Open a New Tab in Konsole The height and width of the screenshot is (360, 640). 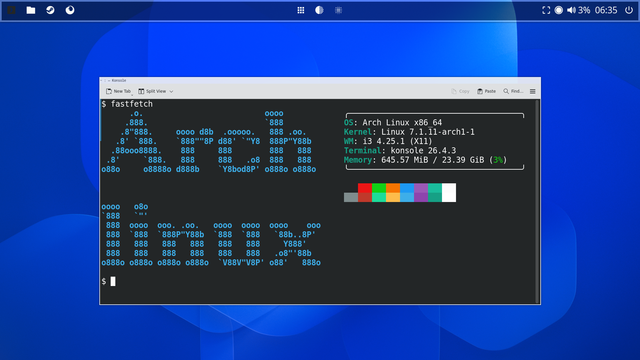[x=118, y=91]
